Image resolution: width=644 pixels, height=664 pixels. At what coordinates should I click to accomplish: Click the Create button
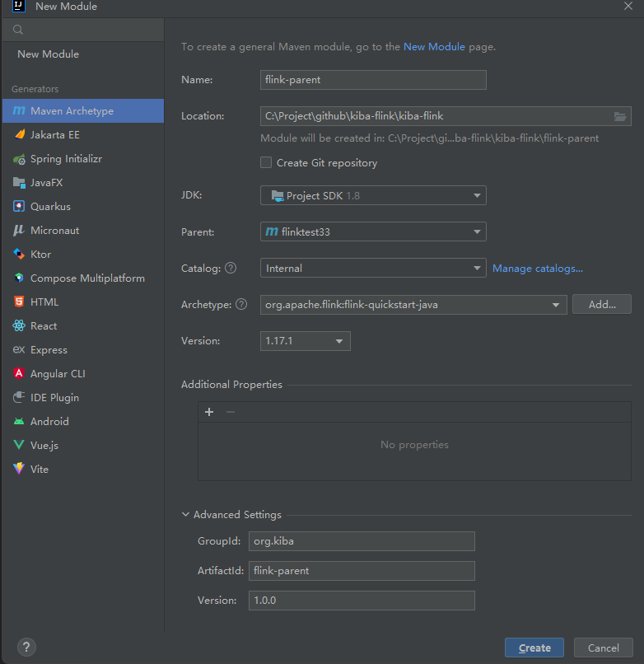point(534,648)
